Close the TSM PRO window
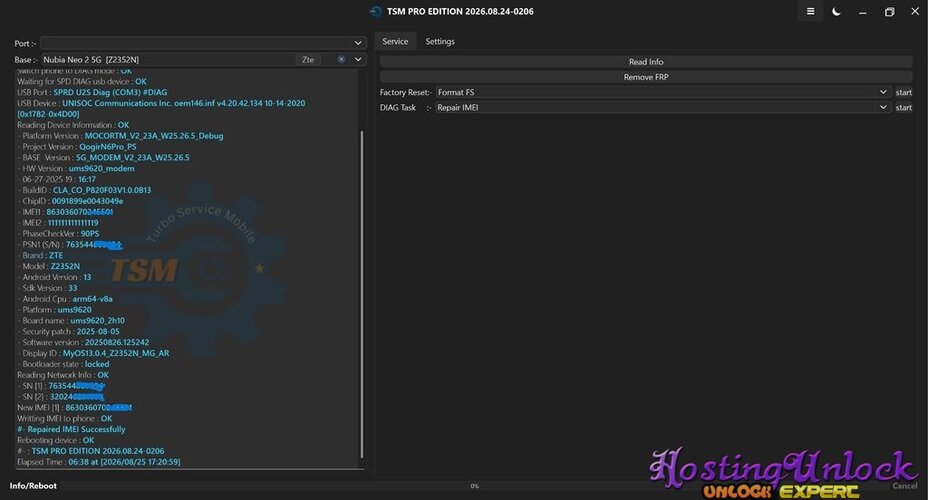This screenshot has height=500, width=928. (x=915, y=11)
